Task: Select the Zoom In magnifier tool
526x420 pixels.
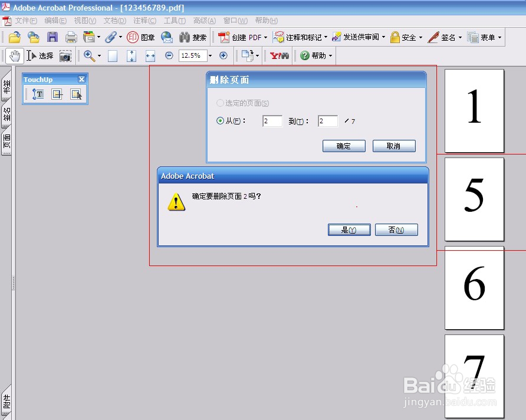Action: click(89, 55)
